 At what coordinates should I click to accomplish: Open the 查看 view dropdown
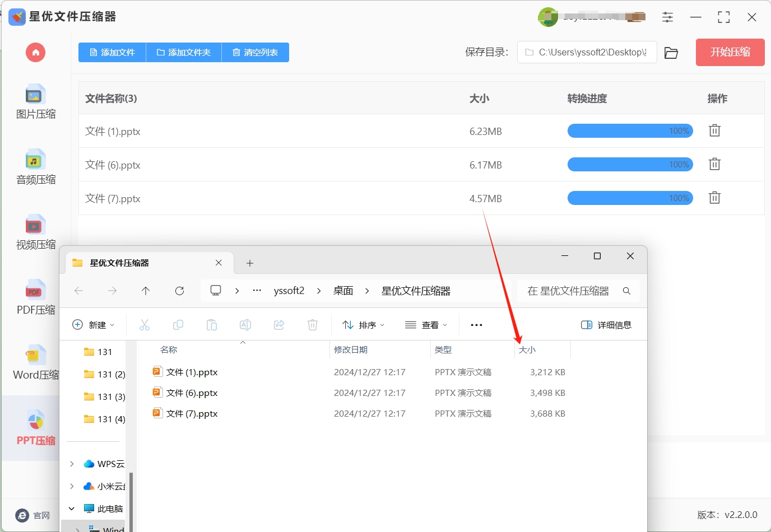pos(426,325)
